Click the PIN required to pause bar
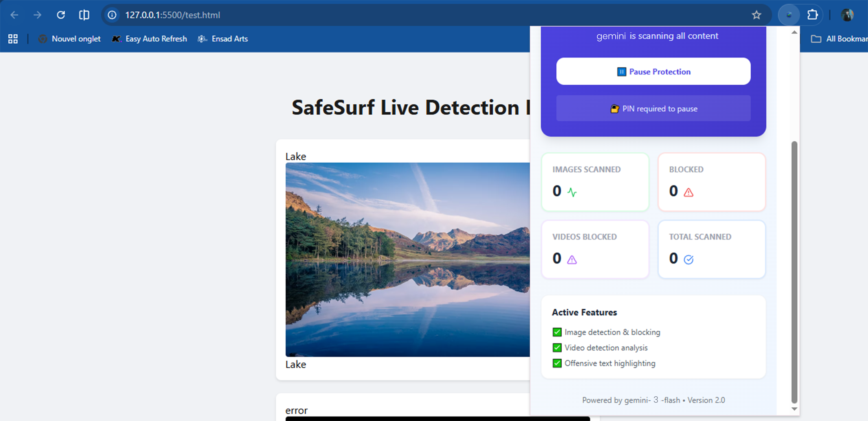This screenshot has height=421, width=868. [653, 108]
